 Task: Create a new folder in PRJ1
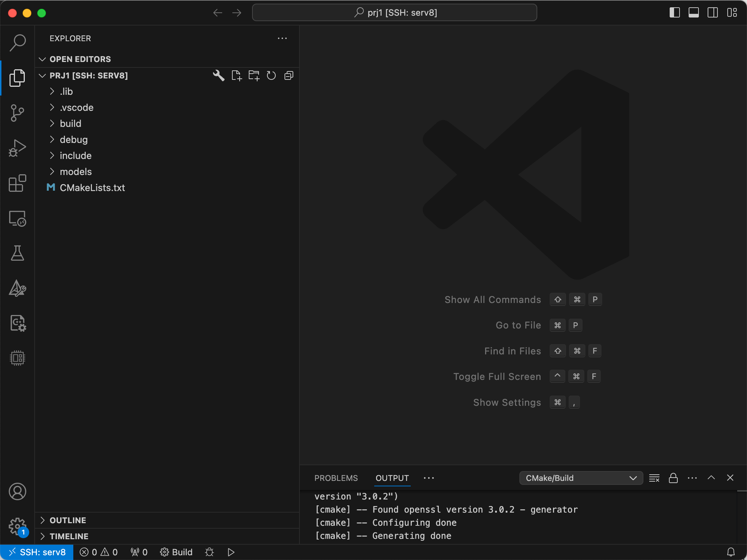pyautogui.click(x=254, y=75)
